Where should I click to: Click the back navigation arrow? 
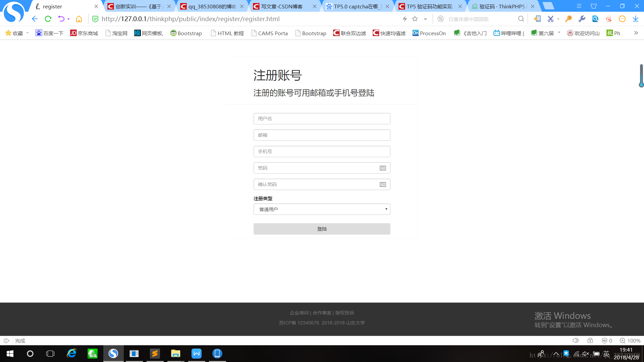click(x=35, y=19)
